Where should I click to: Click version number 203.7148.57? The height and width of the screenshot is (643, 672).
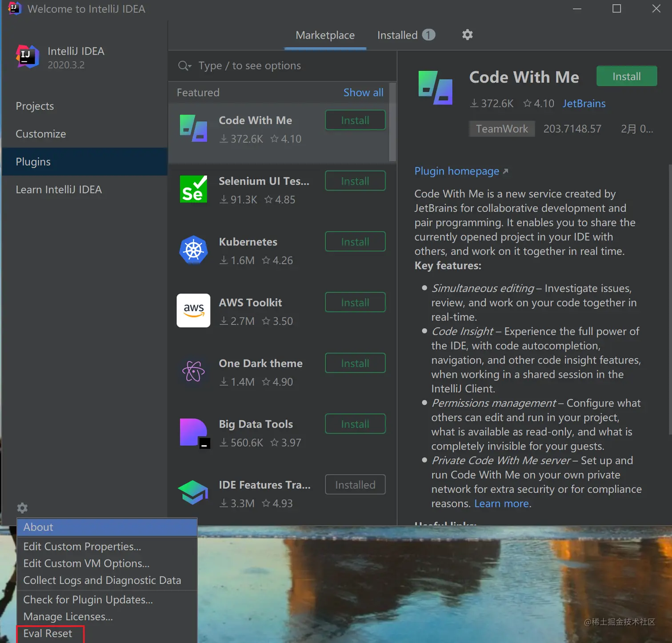(572, 129)
